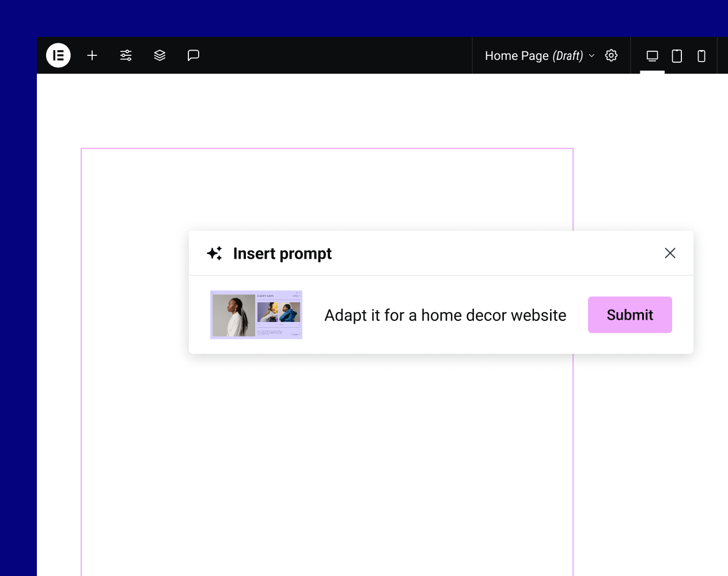Switch to desktop preview mode

coord(652,56)
